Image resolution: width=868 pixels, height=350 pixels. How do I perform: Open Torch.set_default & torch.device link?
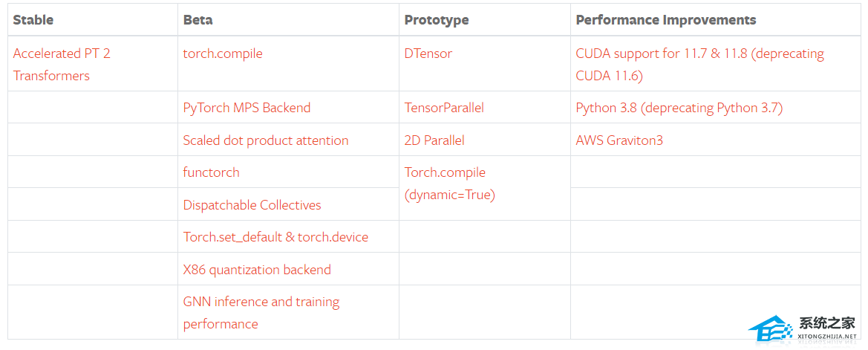coord(275,237)
